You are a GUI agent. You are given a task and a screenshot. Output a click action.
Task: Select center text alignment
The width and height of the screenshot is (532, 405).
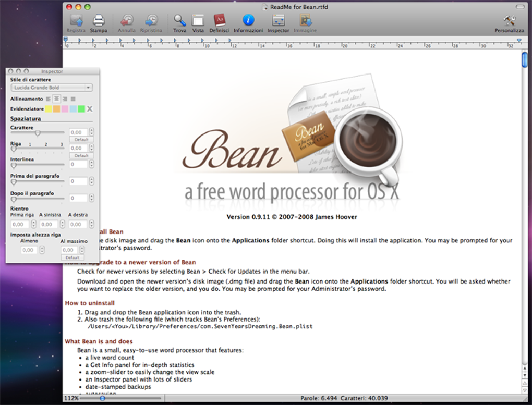tap(56, 99)
